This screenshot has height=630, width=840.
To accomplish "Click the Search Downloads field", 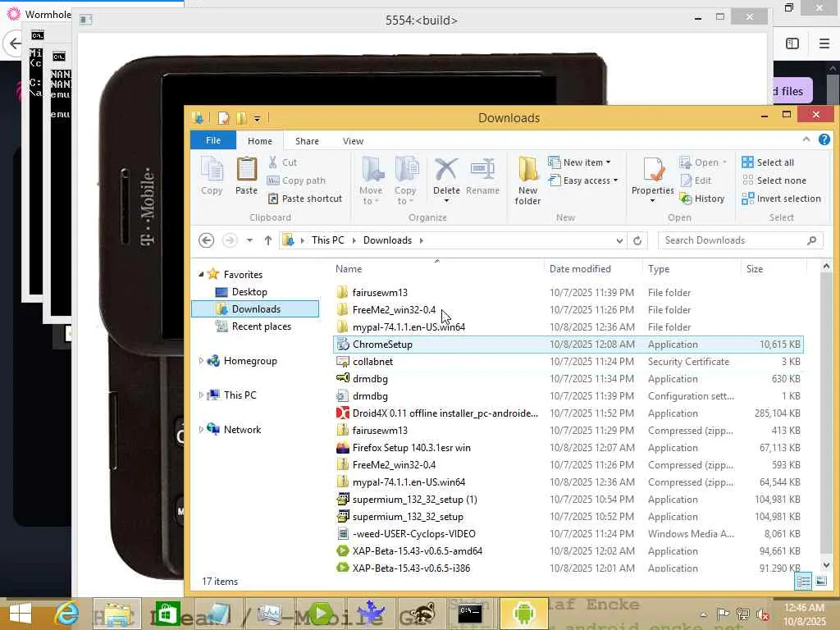I will [x=741, y=240].
